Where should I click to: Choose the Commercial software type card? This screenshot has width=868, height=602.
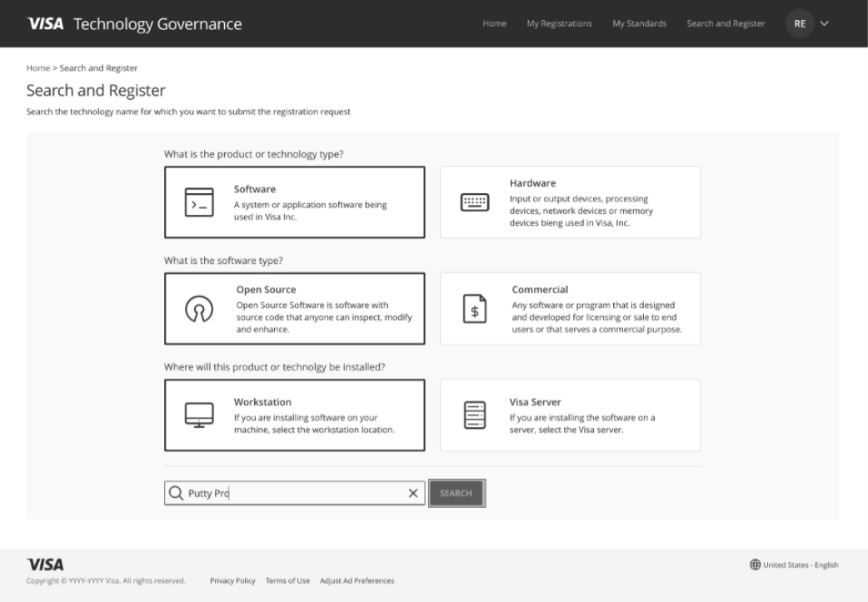click(570, 309)
